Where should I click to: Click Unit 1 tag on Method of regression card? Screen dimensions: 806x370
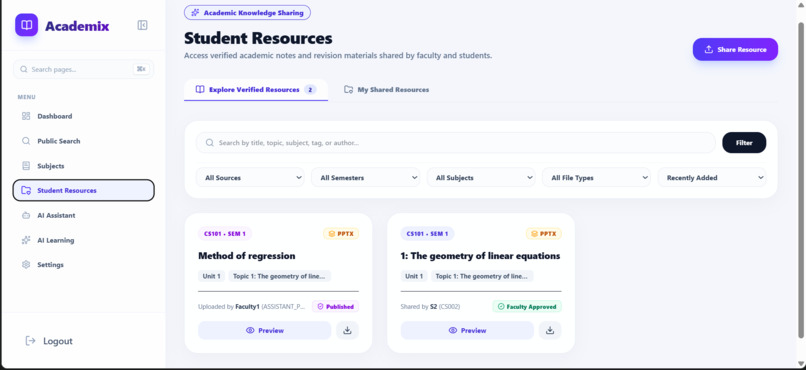coord(211,276)
